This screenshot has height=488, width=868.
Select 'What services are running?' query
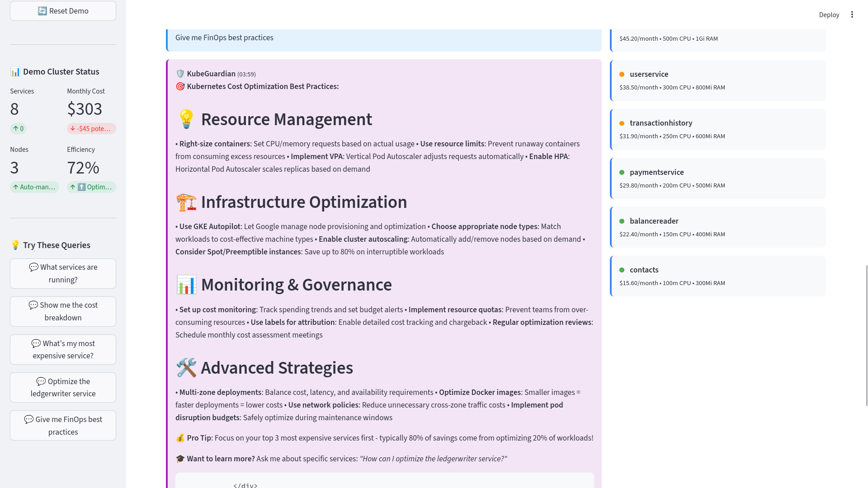click(63, 273)
